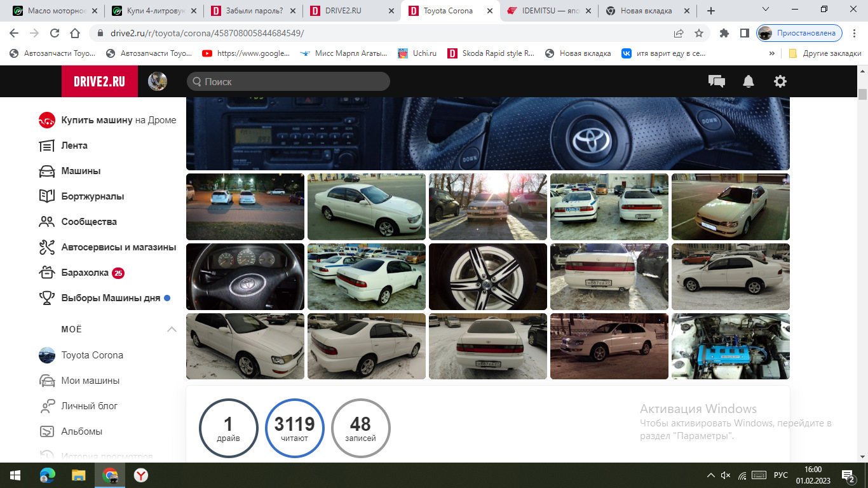Viewport: 868px width, 488px height.
Task: Open the Windows Start menu
Action: [15, 475]
